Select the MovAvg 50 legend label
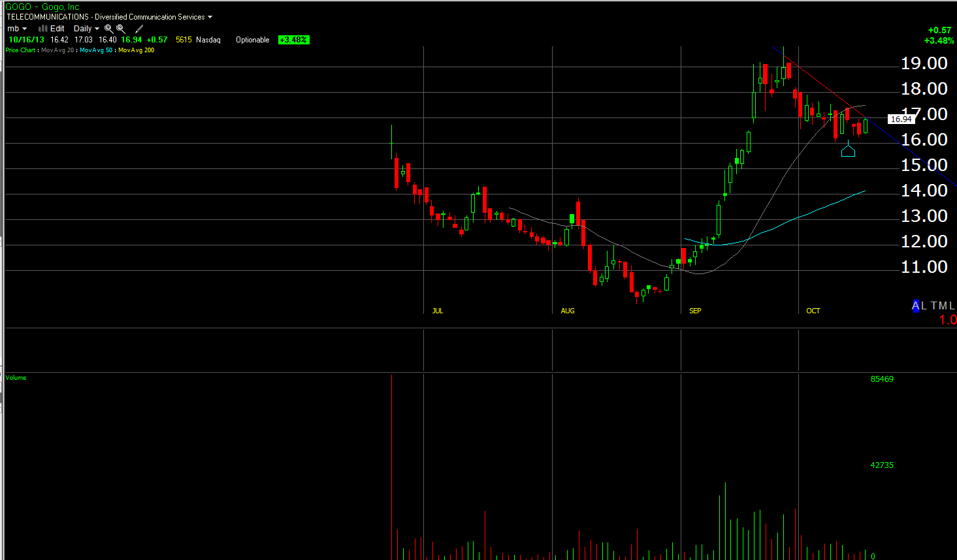957x560 pixels. coord(96,50)
